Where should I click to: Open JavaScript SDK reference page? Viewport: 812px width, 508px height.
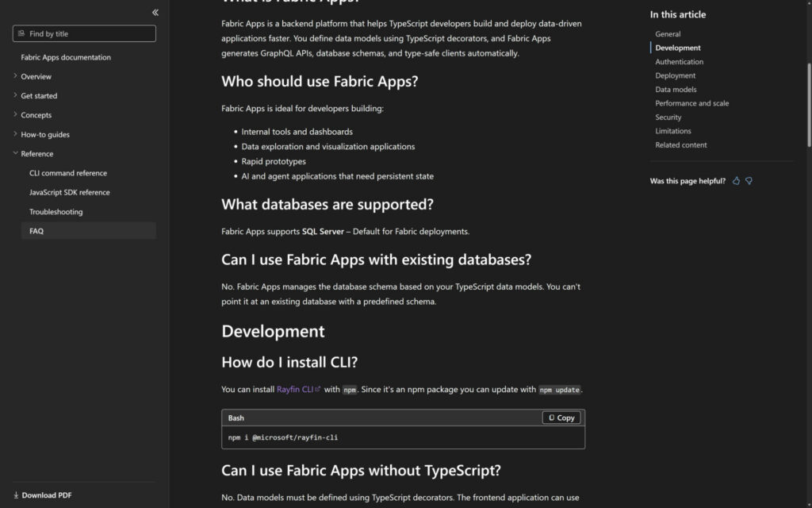(x=70, y=192)
